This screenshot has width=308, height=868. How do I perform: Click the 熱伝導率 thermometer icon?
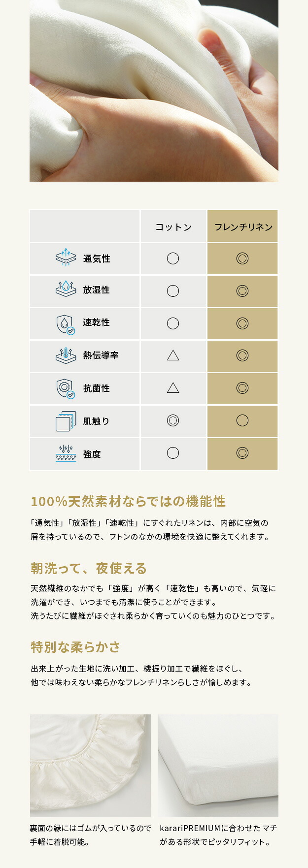point(66,355)
